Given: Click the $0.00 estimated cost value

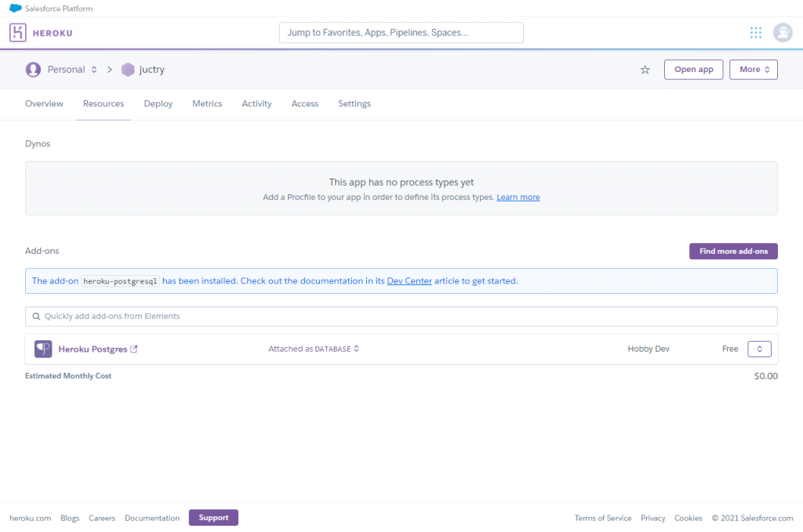Looking at the screenshot, I should point(765,376).
